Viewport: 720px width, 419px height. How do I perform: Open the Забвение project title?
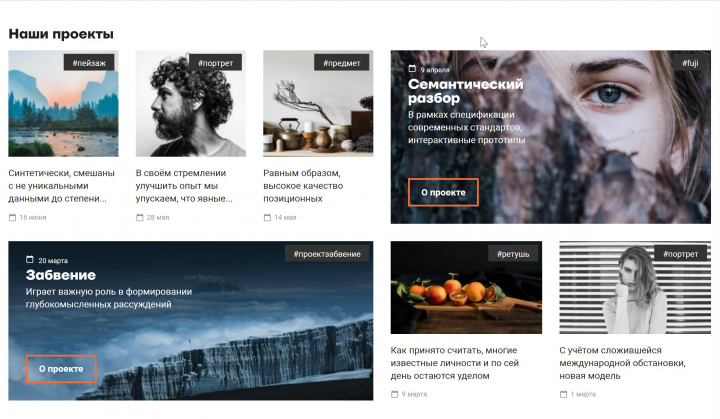pyautogui.click(x=61, y=275)
